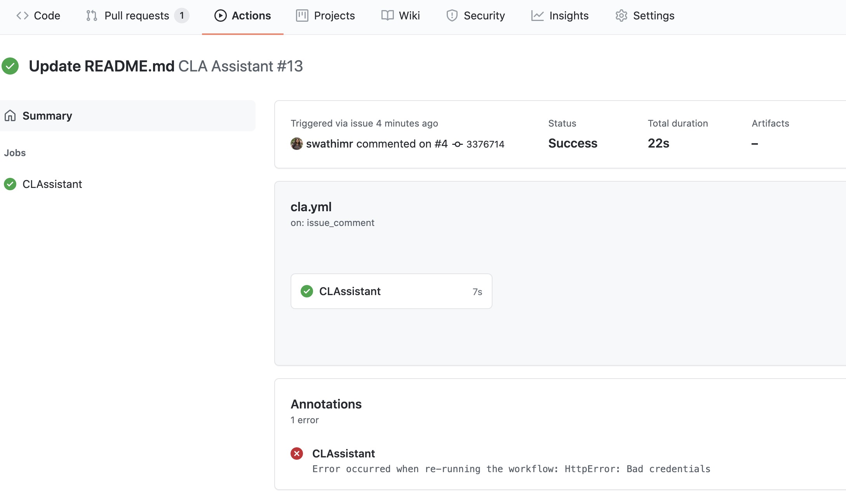The height and width of the screenshot is (504, 846).
Task: Click the Wiki book icon
Action: (387, 16)
